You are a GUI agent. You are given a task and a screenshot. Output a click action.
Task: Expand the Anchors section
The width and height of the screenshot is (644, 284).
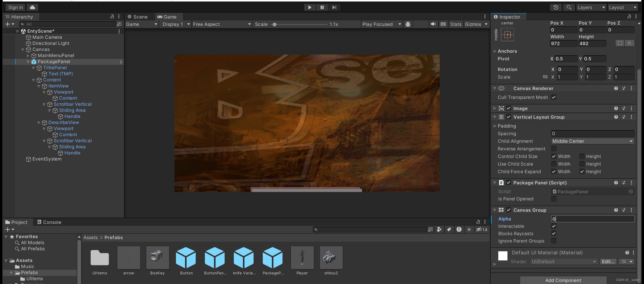pyautogui.click(x=495, y=51)
